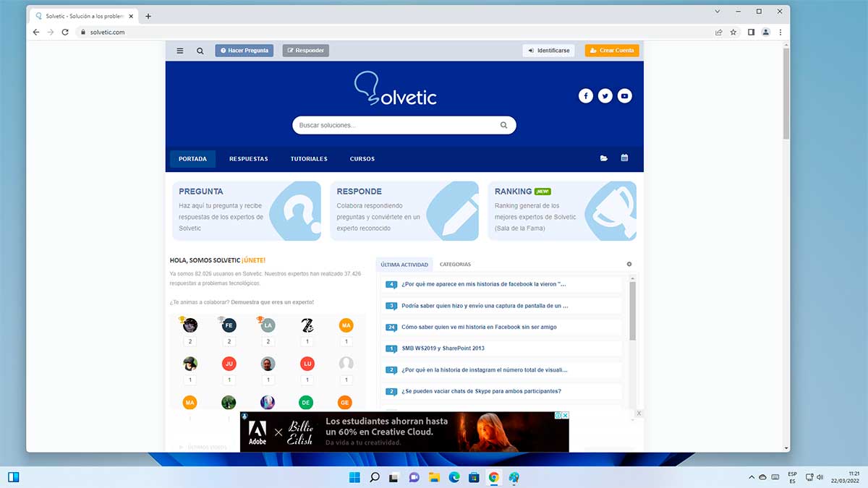This screenshot has width=868, height=488.
Task: Click the LA user avatar
Action: pos(268,326)
